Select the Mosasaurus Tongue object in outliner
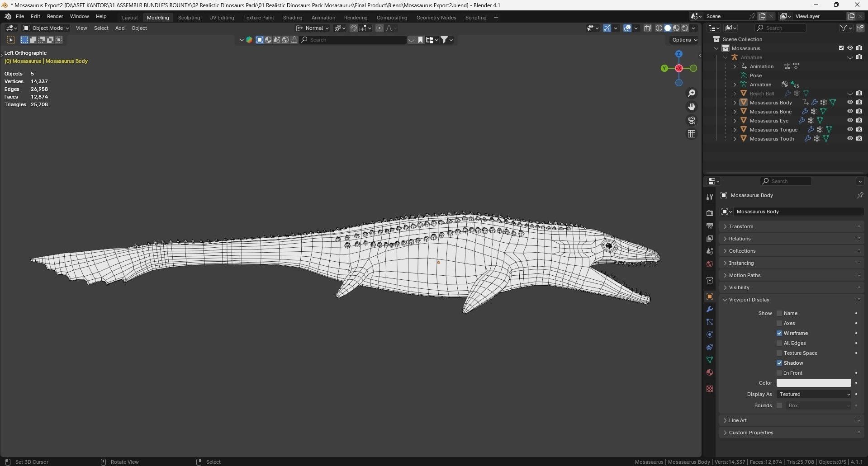This screenshot has height=466, width=868. pyautogui.click(x=773, y=130)
